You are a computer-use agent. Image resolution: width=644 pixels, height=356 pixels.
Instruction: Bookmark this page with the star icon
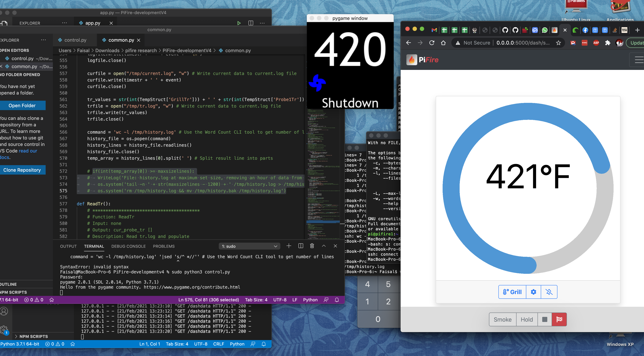click(x=558, y=43)
